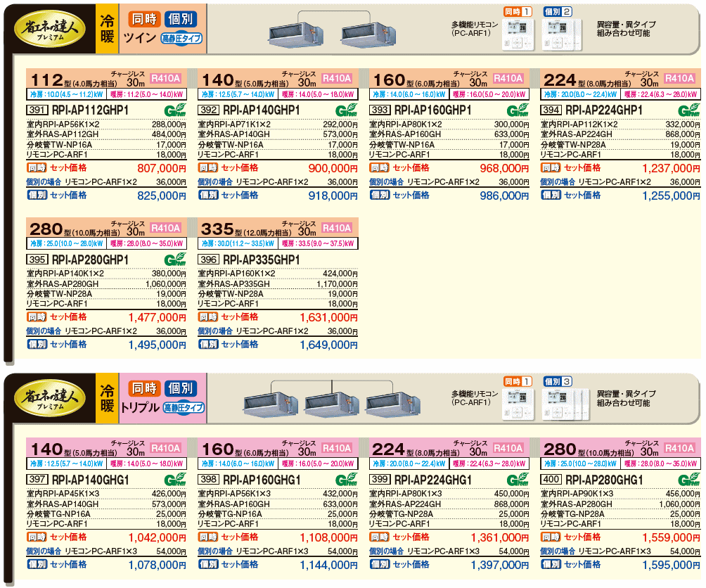Click the 1,108,000円 set price
Screen dimensions: 706x588
pyautogui.click(x=328, y=537)
